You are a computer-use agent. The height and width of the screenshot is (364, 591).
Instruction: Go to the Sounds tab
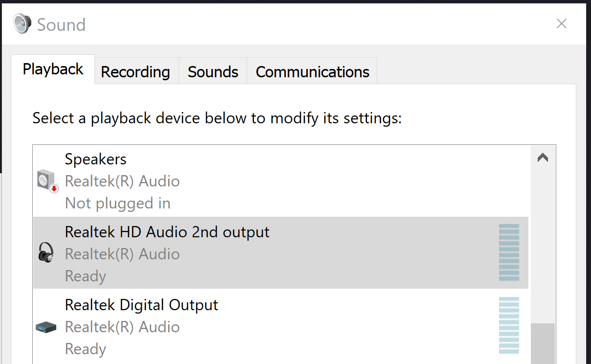coord(213,72)
